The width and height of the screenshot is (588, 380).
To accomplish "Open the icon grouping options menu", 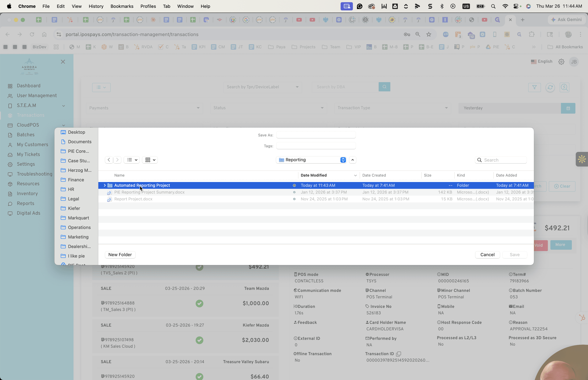I will tap(150, 160).
